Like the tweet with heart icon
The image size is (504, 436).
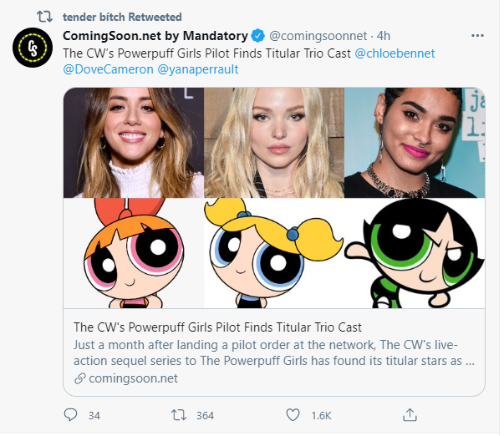293,414
